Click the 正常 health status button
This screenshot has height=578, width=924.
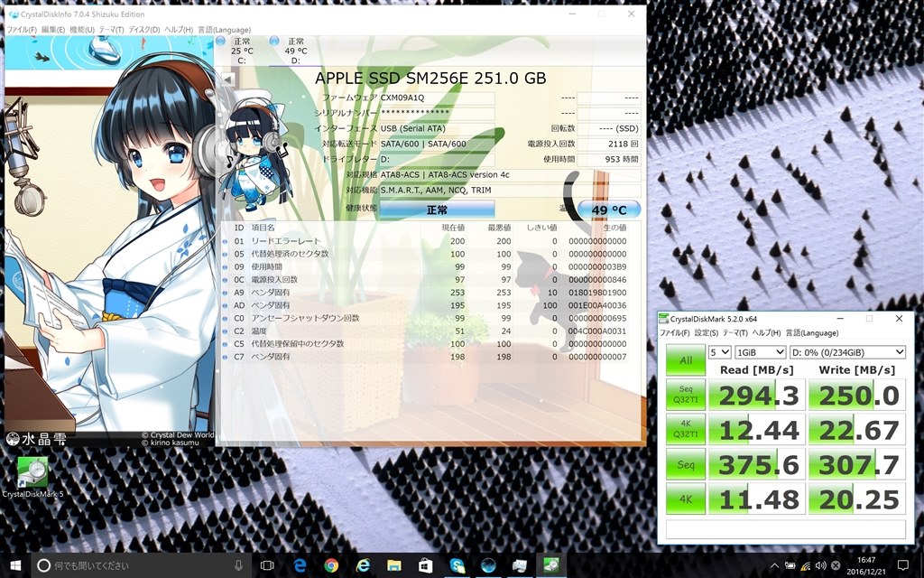pyautogui.click(x=437, y=210)
